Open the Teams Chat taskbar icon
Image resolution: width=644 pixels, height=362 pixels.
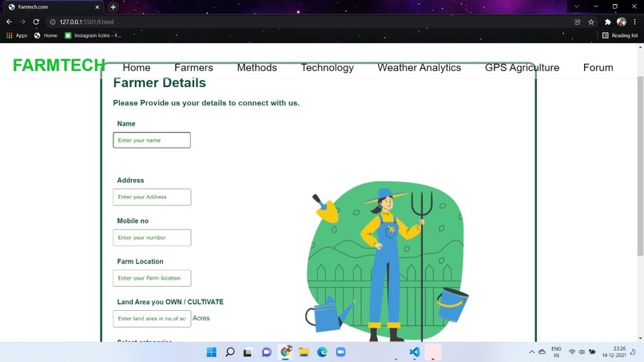[x=267, y=352]
